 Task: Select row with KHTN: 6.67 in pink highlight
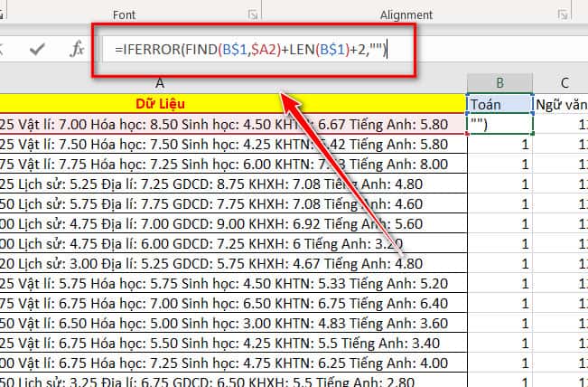point(232,124)
